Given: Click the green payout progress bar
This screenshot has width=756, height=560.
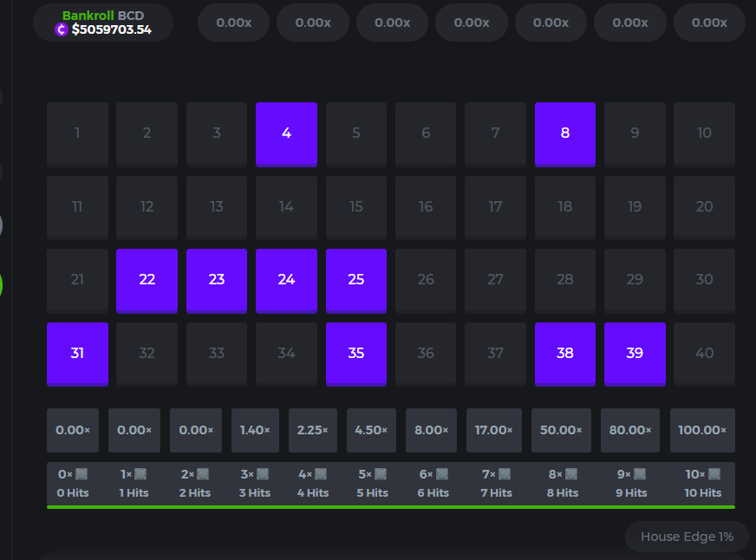Looking at the screenshot, I should [x=390, y=507].
